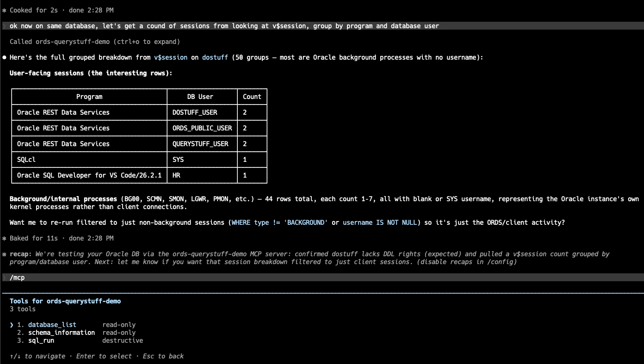Click the navigation hint line 'Esc to back'
The image size is (644, 364).
click(163, 356)
